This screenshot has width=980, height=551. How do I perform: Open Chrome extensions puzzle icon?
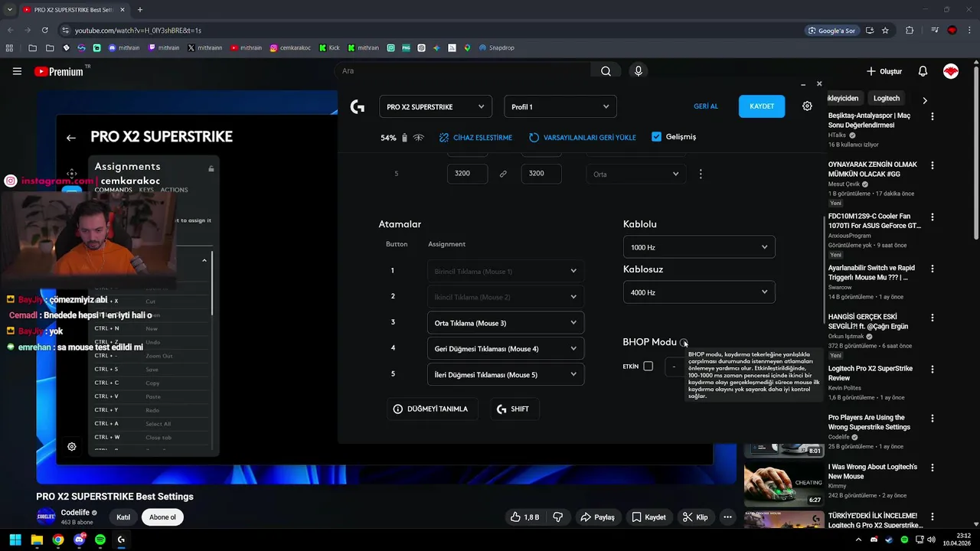click(x=910, y=31)
